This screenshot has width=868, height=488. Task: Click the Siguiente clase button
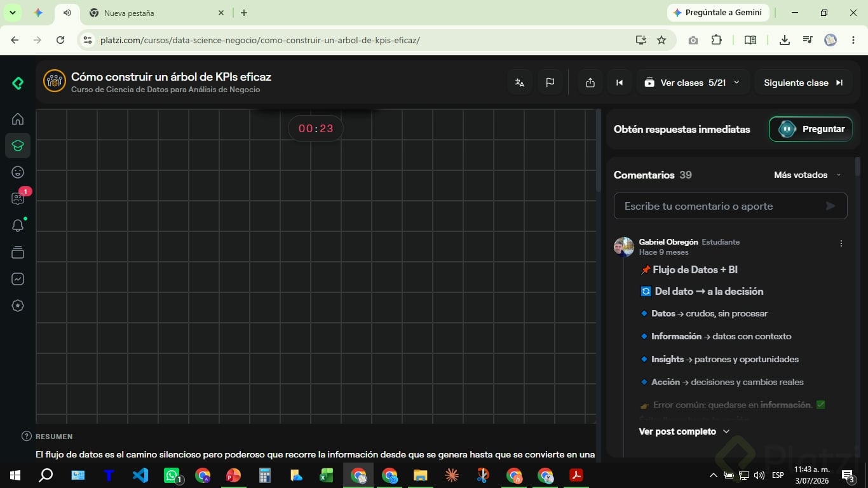click(x=803, y=83)
